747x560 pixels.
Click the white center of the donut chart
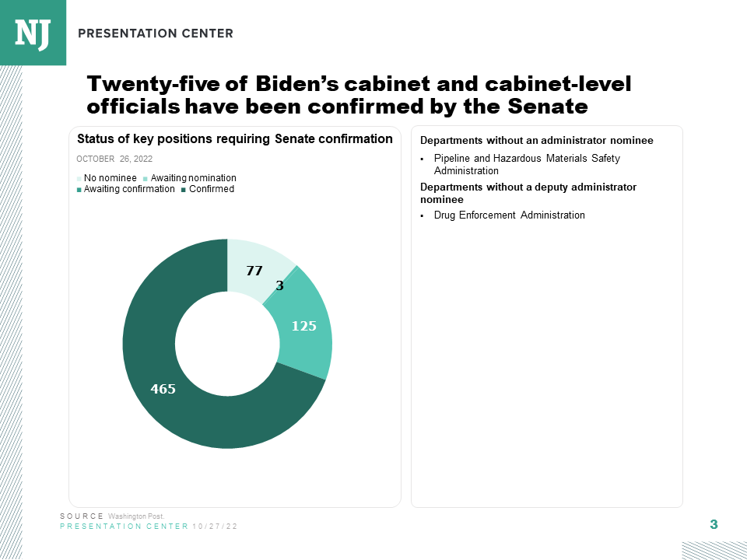coord(227,344)
